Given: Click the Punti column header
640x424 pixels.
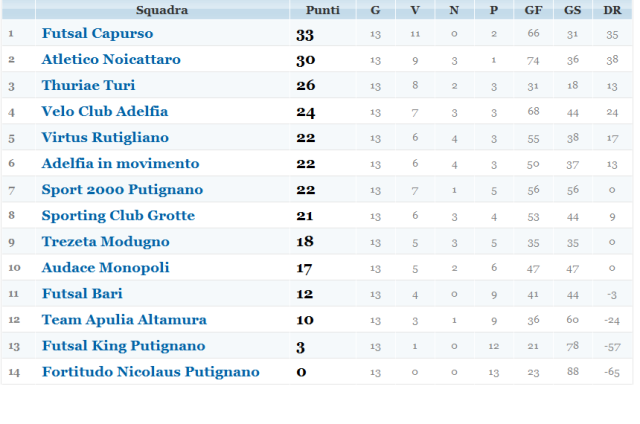Looking at the screenshot, I should click(323, 10).
